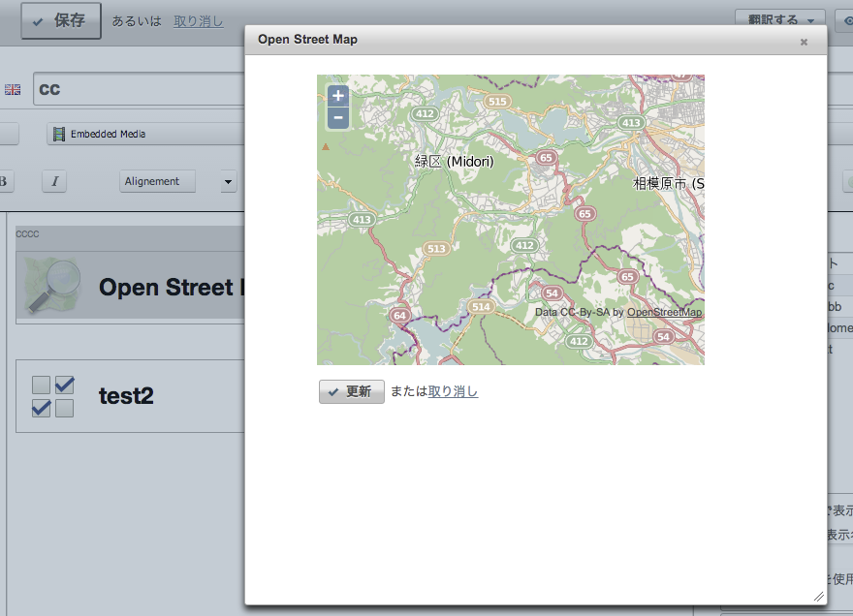Click the Open Street Map dialog title
Viewport: 853px width, 616px height.
click(307, 39)
